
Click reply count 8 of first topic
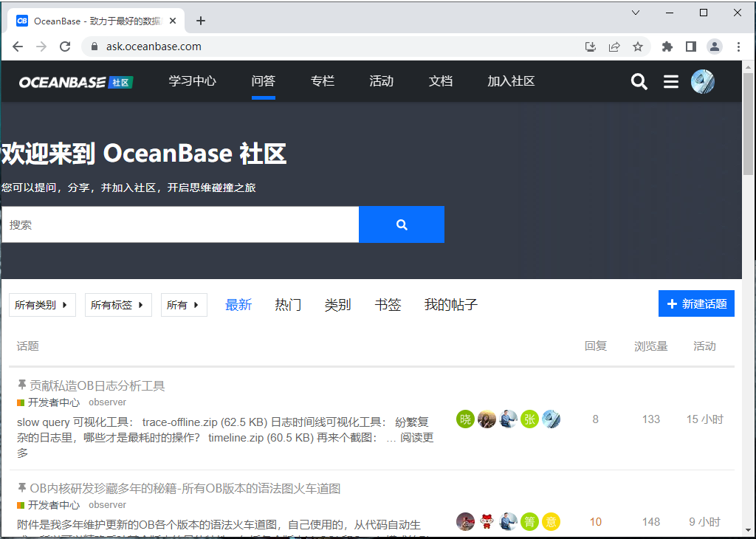pos(596,419)
